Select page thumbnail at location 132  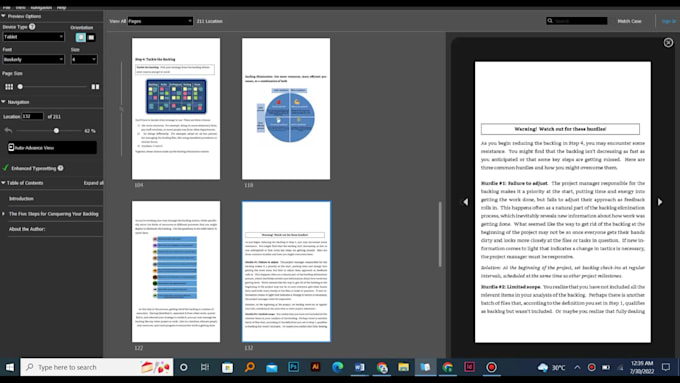pos(286,272)
